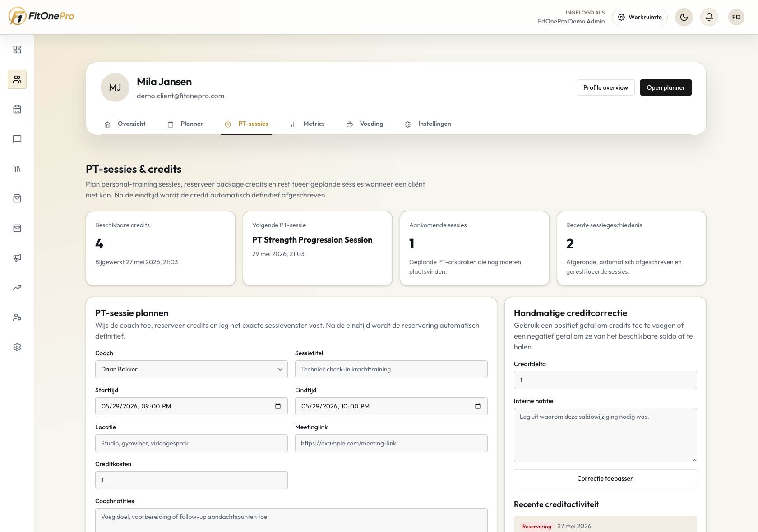This screenshot has height=532, width=758.
Task: Click the Open planner button
Action: coord(666,87)
